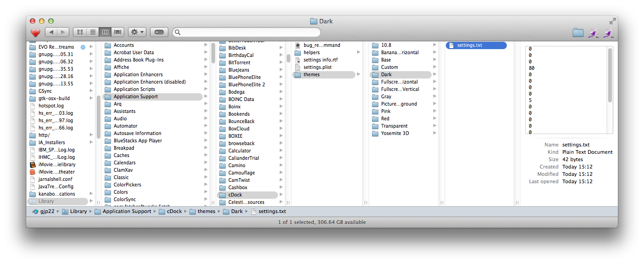Go forward with the right arrow button
The height and width of the screenshot is (264, 644).
[63, 32]
